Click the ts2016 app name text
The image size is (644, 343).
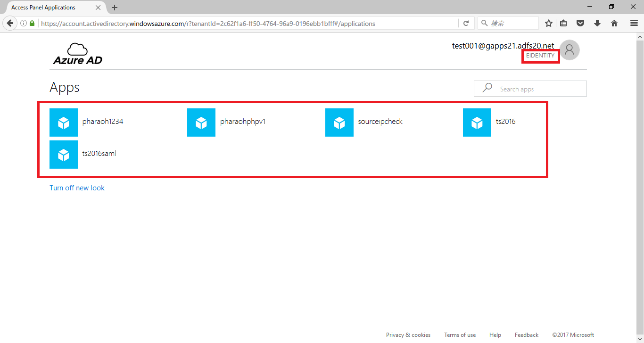coord(505,122)
